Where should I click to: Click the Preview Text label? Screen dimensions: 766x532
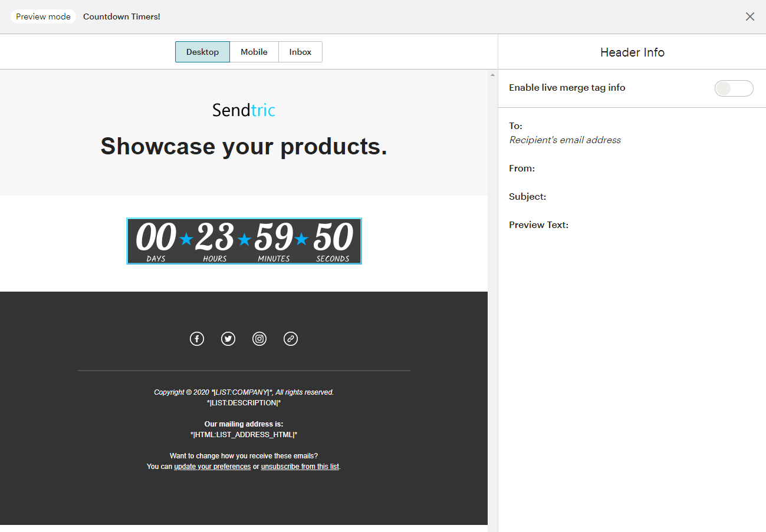point(538,225)
